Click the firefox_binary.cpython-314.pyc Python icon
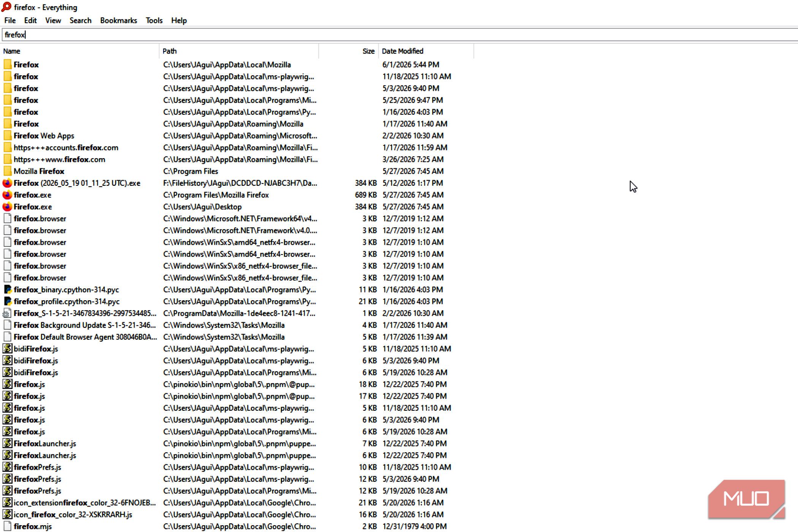 (7, 290)
